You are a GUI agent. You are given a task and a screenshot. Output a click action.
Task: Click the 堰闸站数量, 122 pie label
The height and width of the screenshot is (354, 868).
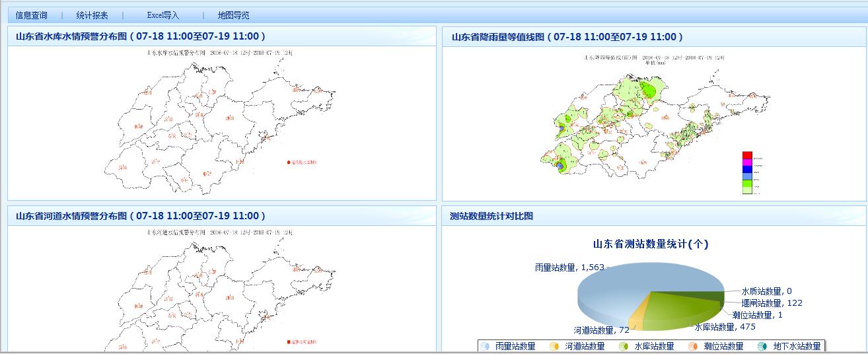click(772, 303)
